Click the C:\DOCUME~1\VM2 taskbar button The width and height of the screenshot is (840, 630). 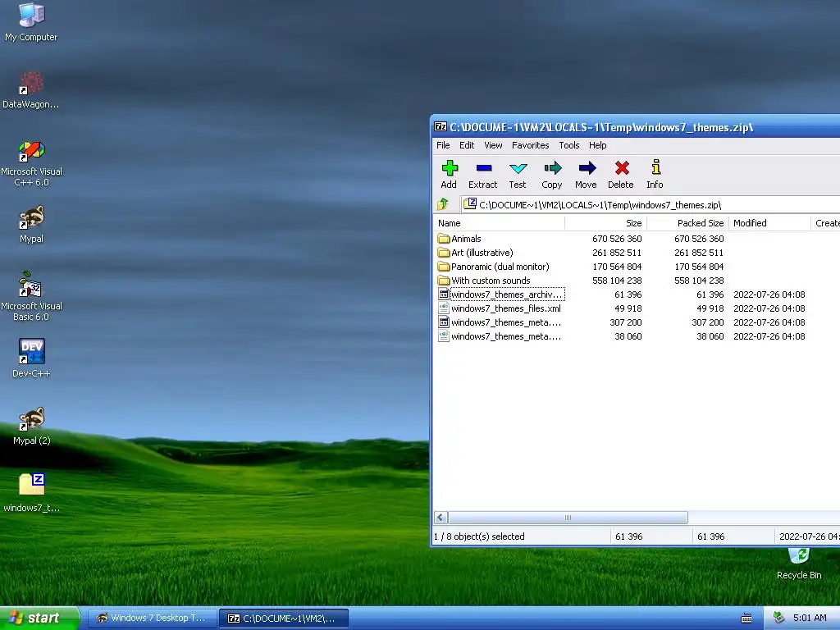pos(284,619)
